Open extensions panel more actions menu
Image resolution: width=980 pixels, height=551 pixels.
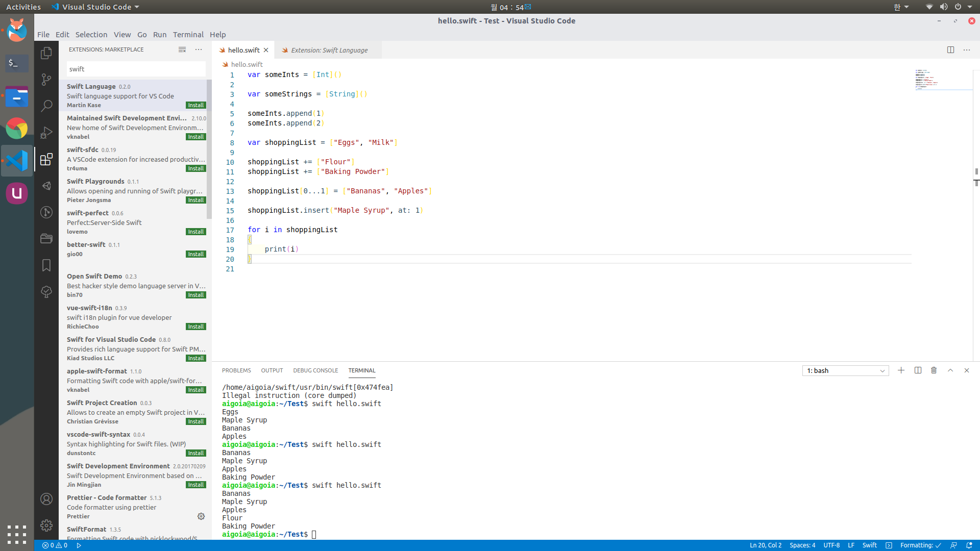pyautogui.click(x=199, y=49)
